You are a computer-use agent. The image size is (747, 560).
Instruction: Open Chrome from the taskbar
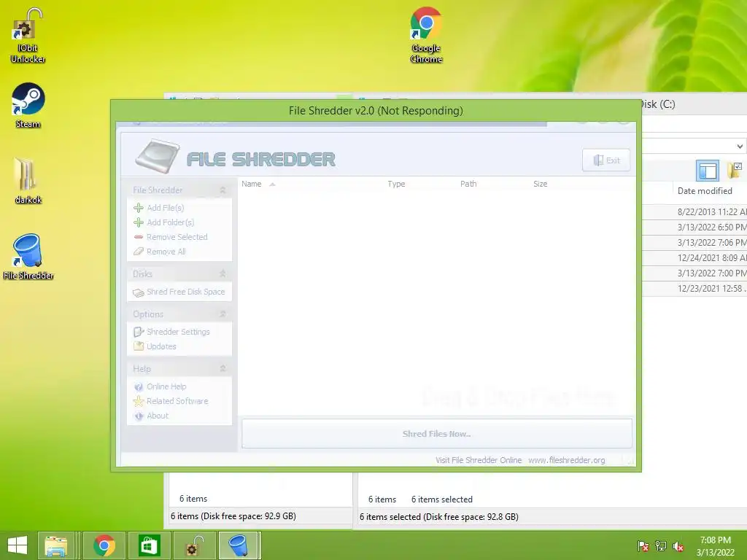104,545
